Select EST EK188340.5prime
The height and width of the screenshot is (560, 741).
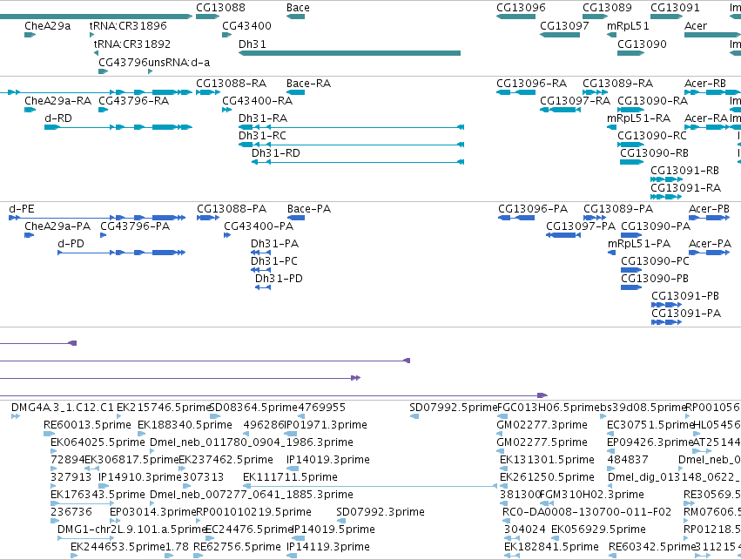185,425
